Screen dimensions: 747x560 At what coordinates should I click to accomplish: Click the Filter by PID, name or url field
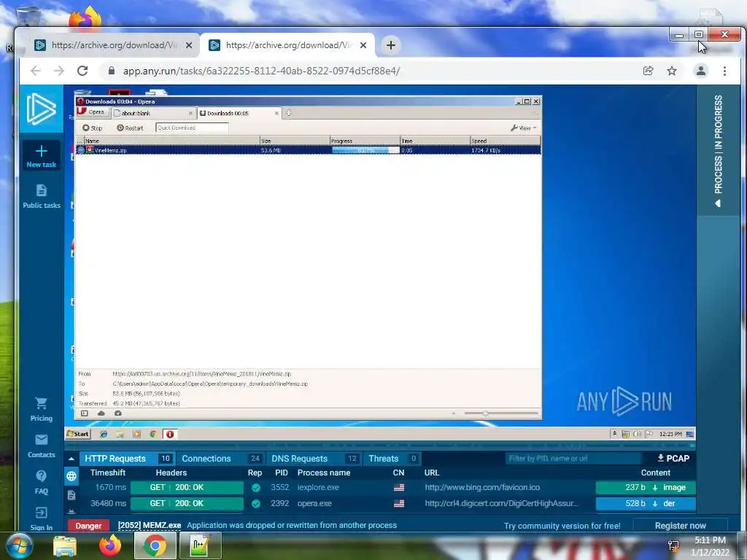point(573,459)
